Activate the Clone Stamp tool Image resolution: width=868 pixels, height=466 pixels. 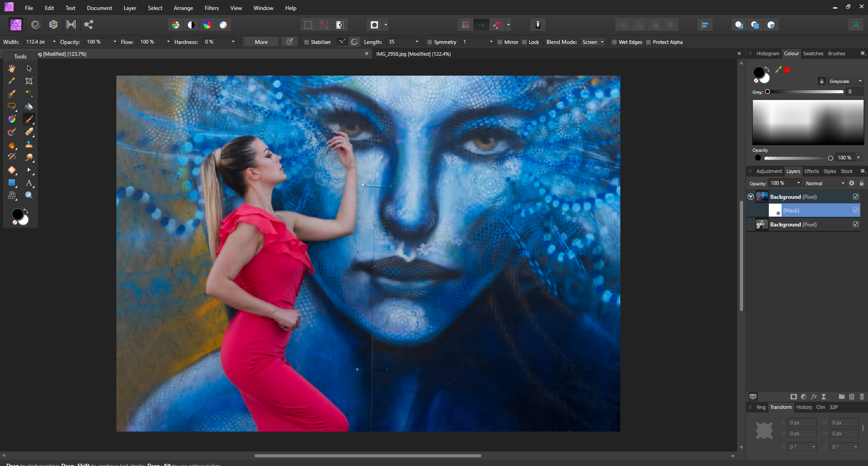pos(29,144)
